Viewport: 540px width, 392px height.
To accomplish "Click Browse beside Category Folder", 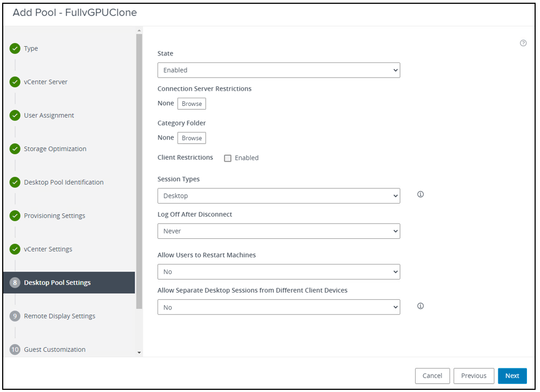I will pos(191,138).
